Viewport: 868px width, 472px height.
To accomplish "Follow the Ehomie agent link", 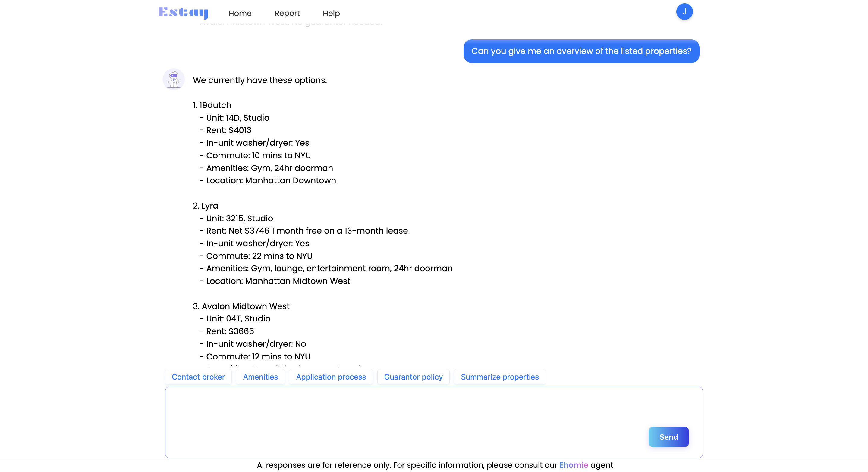I will [x=573, y=465].
